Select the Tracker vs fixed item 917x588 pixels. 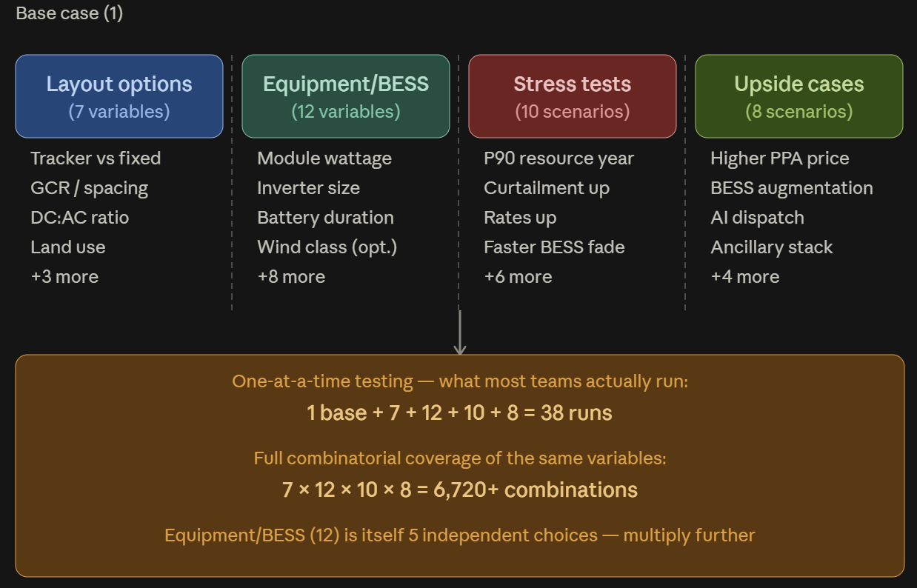(96, 158)
